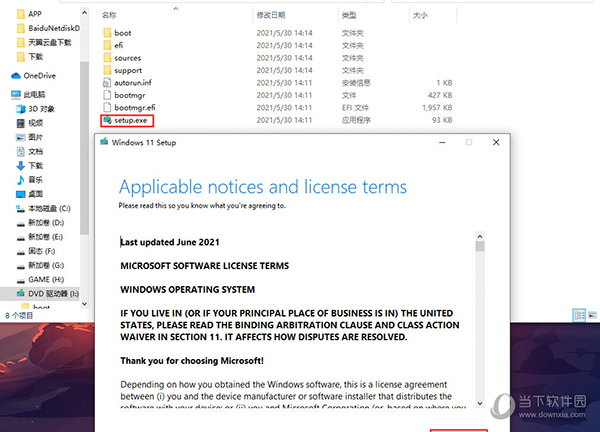The width and height of the screenshot is (600, 432).
Task: Click the 1,957 KB size cell
Action: pyautogui.click(x=437, y=108)
